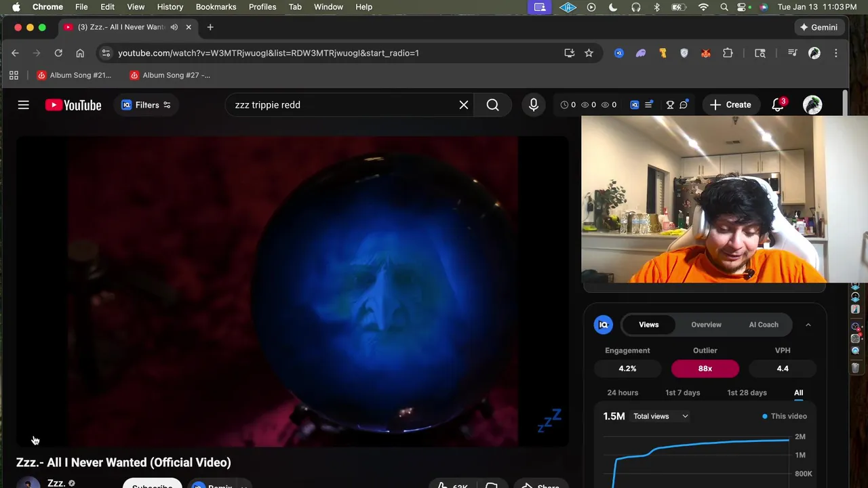This screenshot has width=868, height=488.
Task: Open the tab search icon in Chrome toolbar
Action: click(760, 53)
